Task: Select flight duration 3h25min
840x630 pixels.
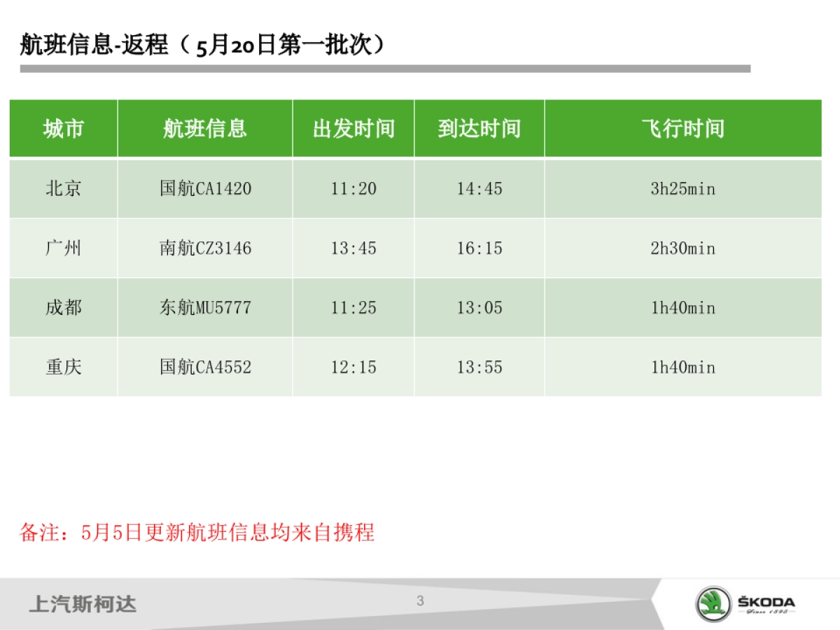Action: click(x=682, y=188)
